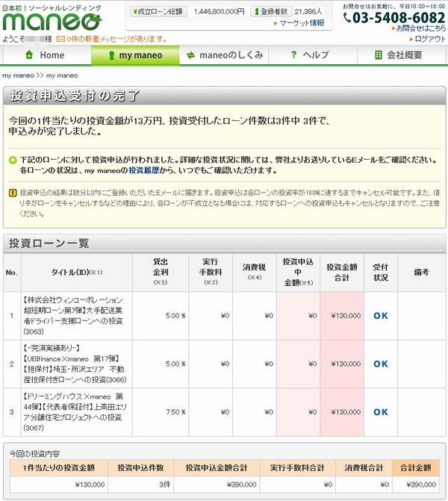448x501 pixels.
Task: Click the person icon next to 登録者数
Action: coord(256,12)
